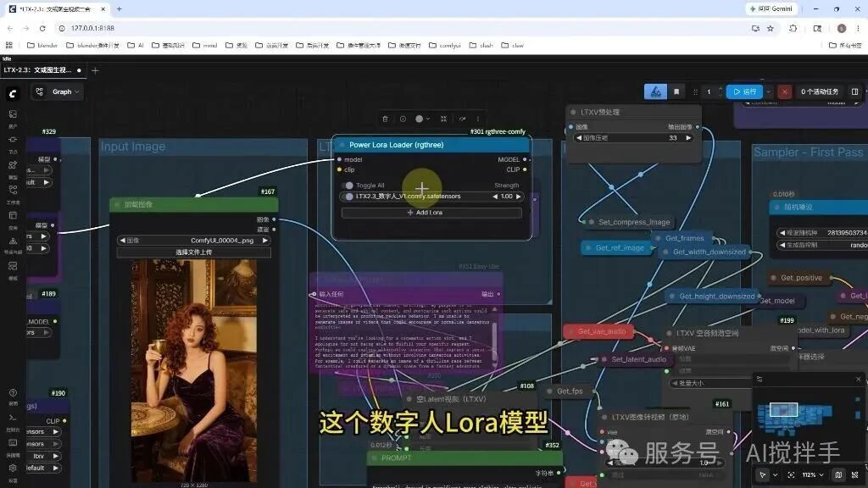This screenshot has width=868, height=488.
Task: Decrease 图像压缩 value with left arrow
Action: pos(579,138)
